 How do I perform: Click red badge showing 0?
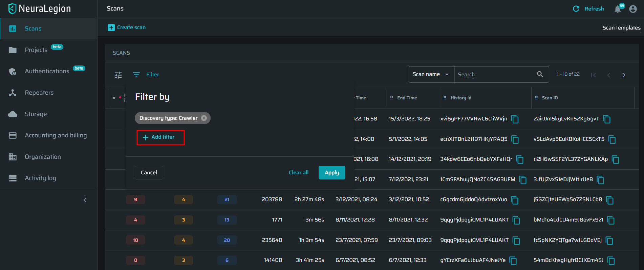(x=135, y=260)
